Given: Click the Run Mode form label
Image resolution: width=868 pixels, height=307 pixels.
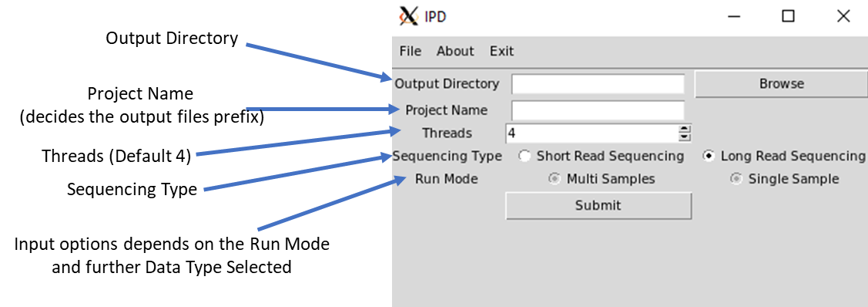Looking at the screenshot, I should (x=446, y=179).
